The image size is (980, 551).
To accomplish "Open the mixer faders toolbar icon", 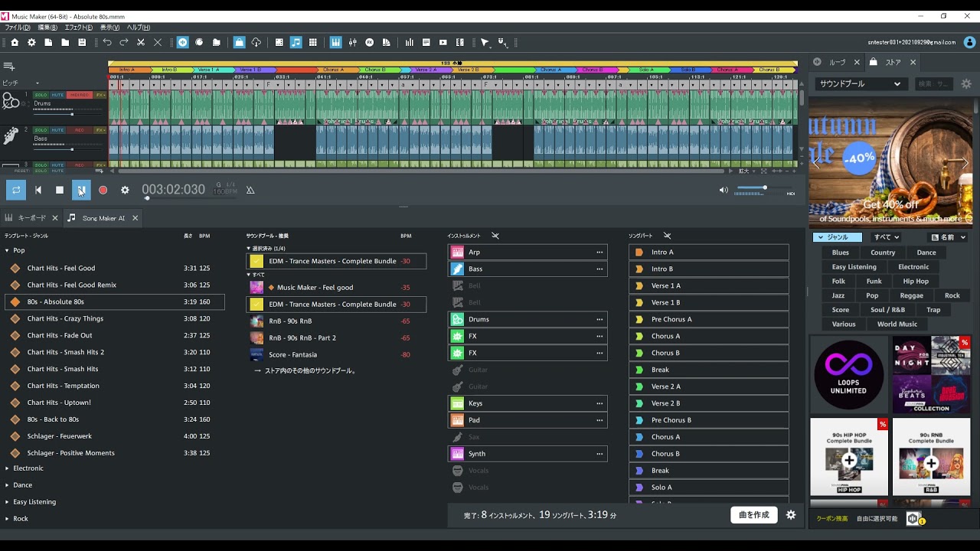I will [353, 42].
